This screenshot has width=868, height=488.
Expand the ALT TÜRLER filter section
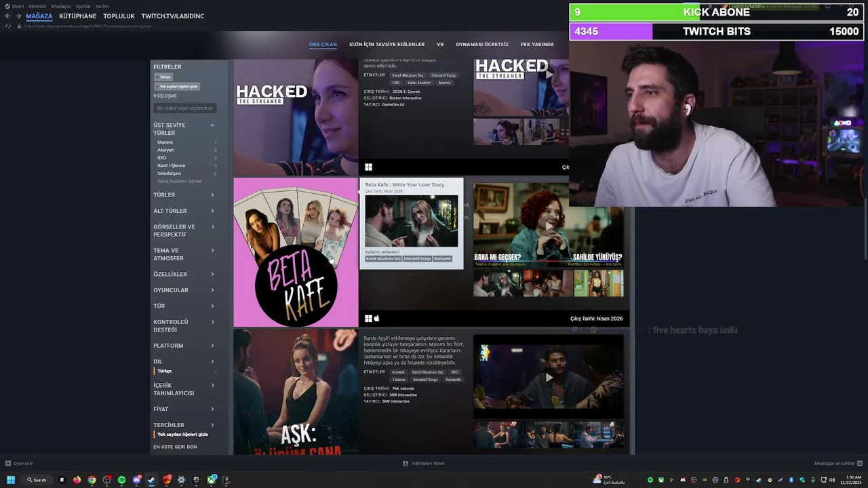[x=184, y=211]
